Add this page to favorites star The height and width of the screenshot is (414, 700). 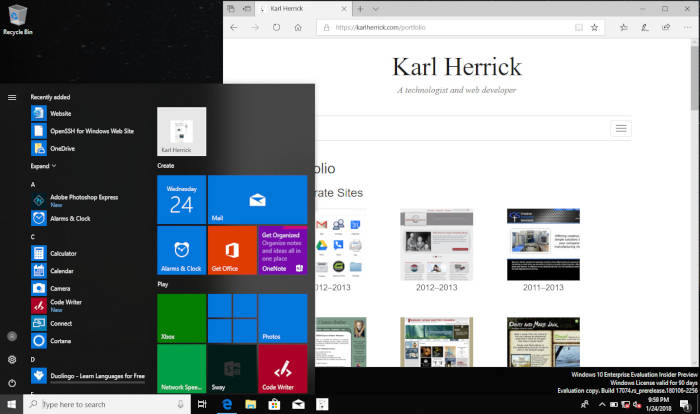tap(594, 27)
